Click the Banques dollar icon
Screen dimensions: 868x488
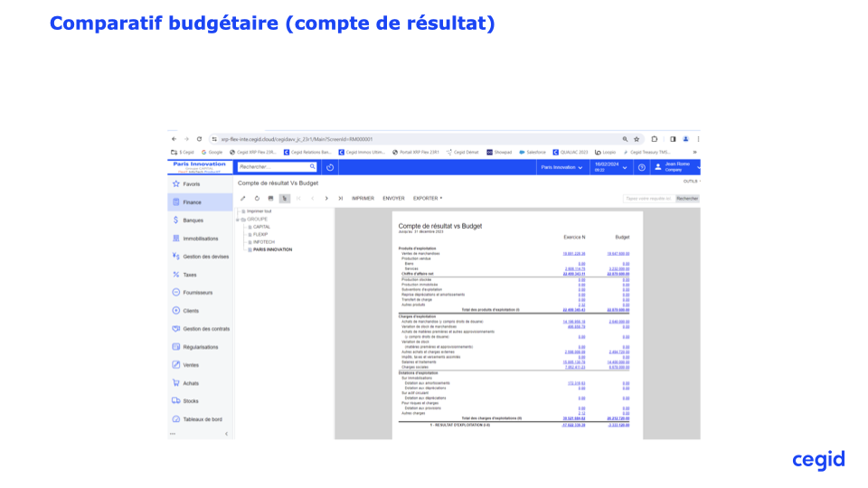175,220
